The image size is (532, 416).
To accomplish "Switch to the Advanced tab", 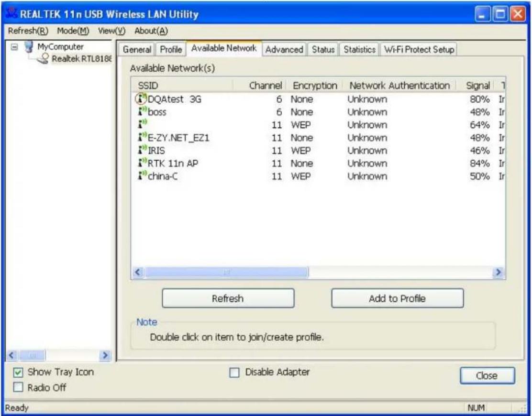I will pos(284,50).
